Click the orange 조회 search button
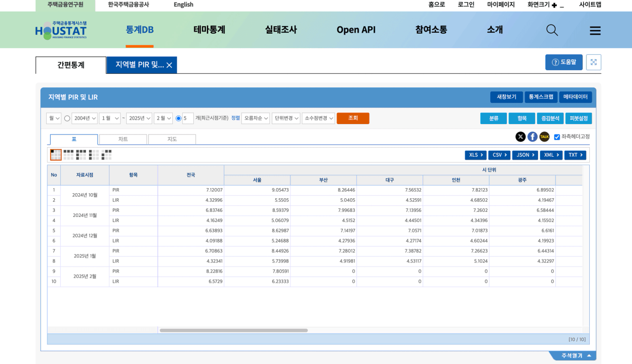This screenshot has height=364, width=632. (353, 118)
